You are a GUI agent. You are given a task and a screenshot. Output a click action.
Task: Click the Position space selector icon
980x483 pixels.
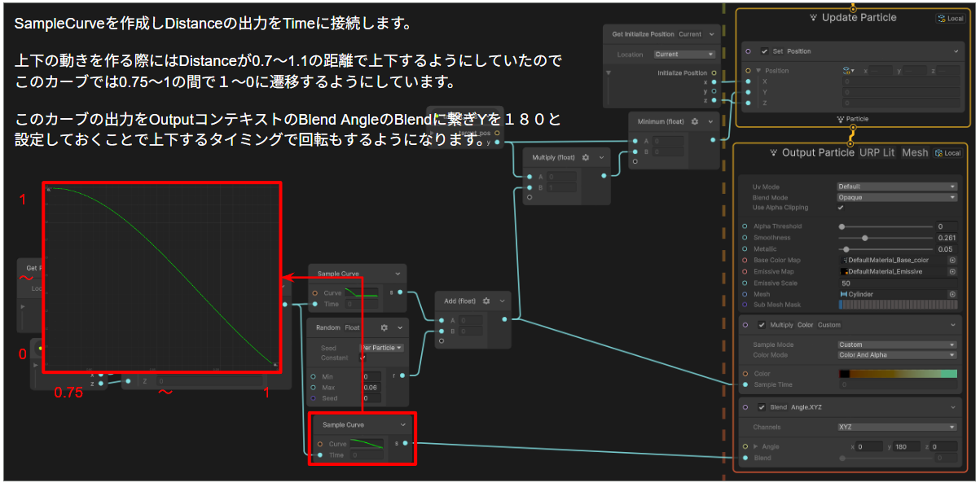click(x=848, y=71)
